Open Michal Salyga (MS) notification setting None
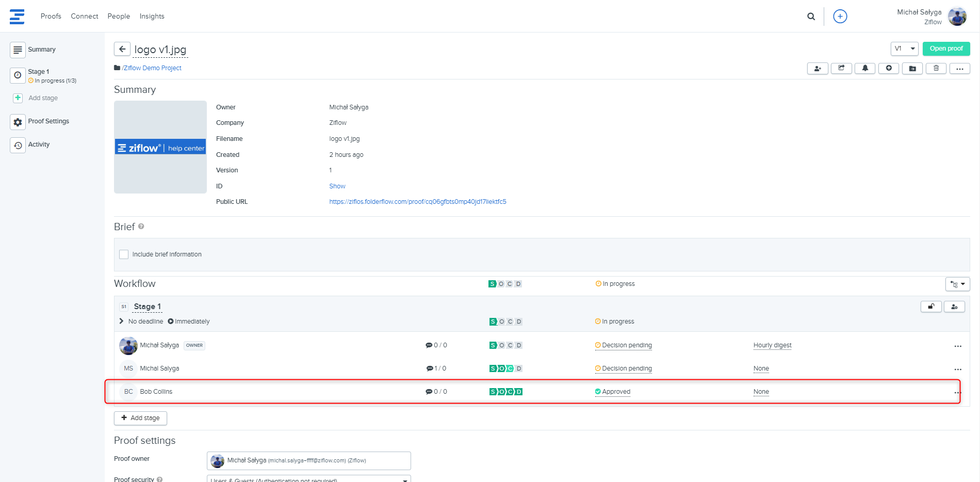 [761, 368]
